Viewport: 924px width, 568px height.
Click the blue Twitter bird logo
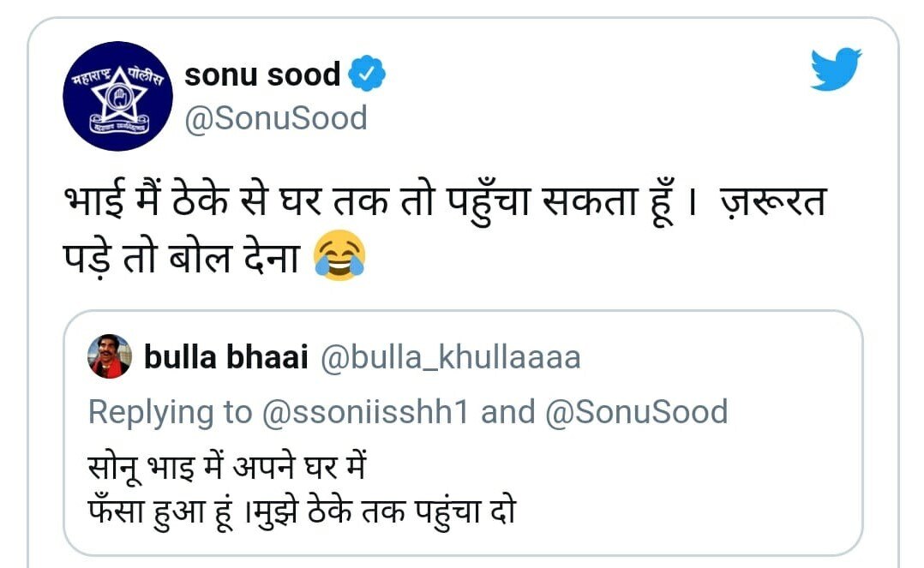point(836,69)
